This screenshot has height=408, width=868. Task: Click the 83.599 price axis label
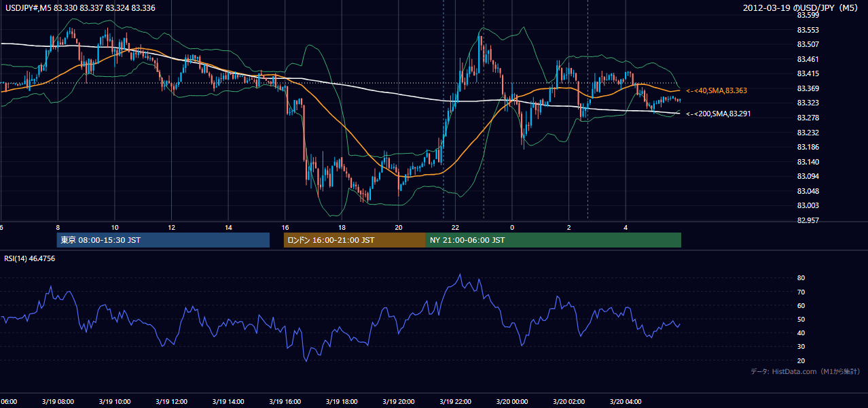tap(808, 15)
